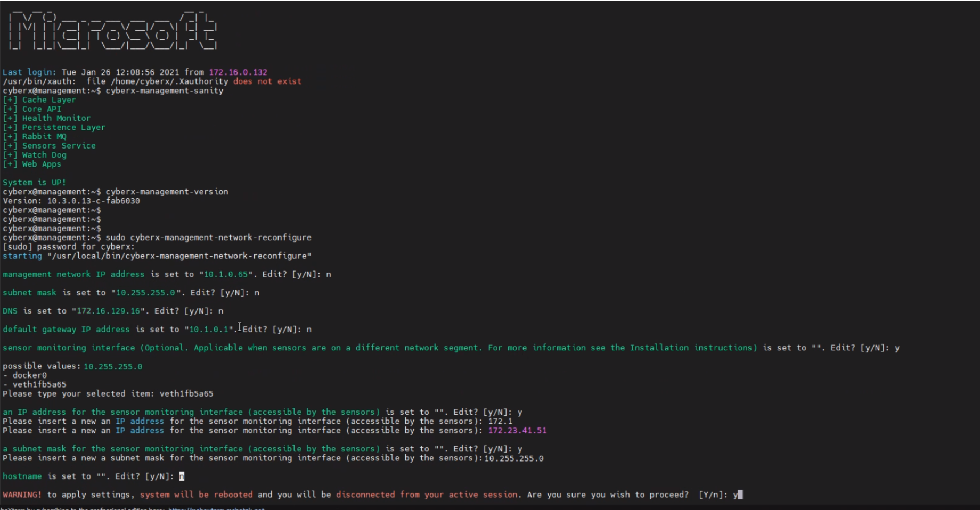Screen dimensions: 980x510
Task: Click the red WARNING! text
Action: click(21, 494)
